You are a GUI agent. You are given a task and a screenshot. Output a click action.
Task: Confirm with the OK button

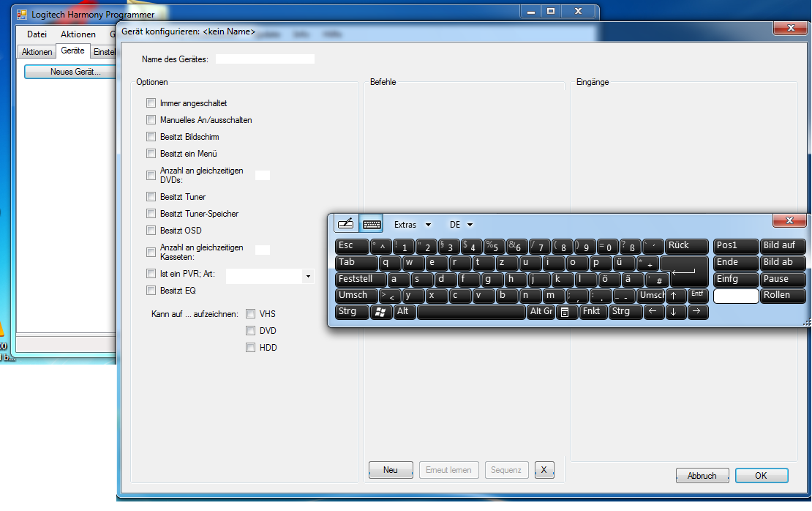pyautogui.click(x=762, y=476)
